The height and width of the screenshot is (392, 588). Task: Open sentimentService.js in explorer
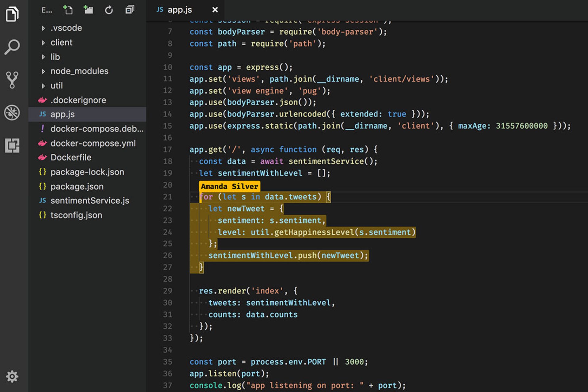click(x=89, y=201)
